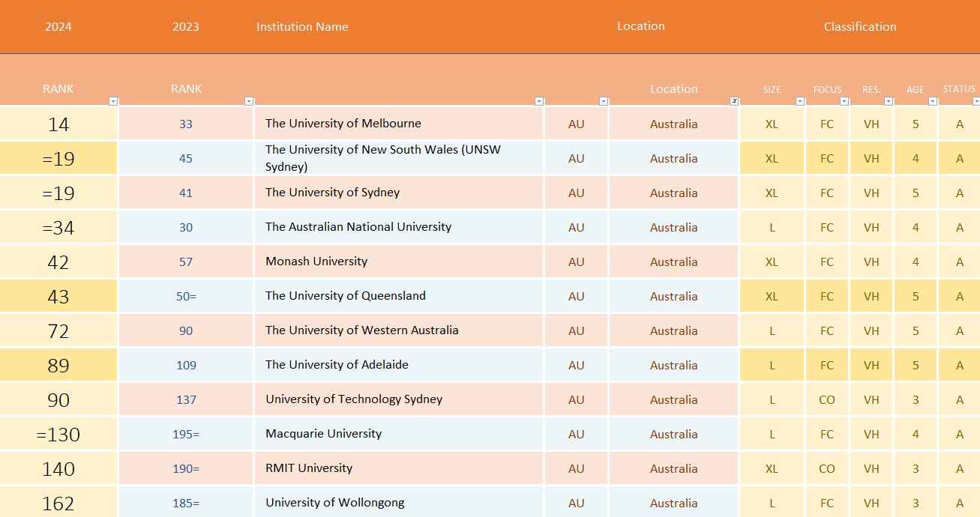Open the RES. column filter dropdown
This screenshot has width=980, height=517.
coord(889,101)
